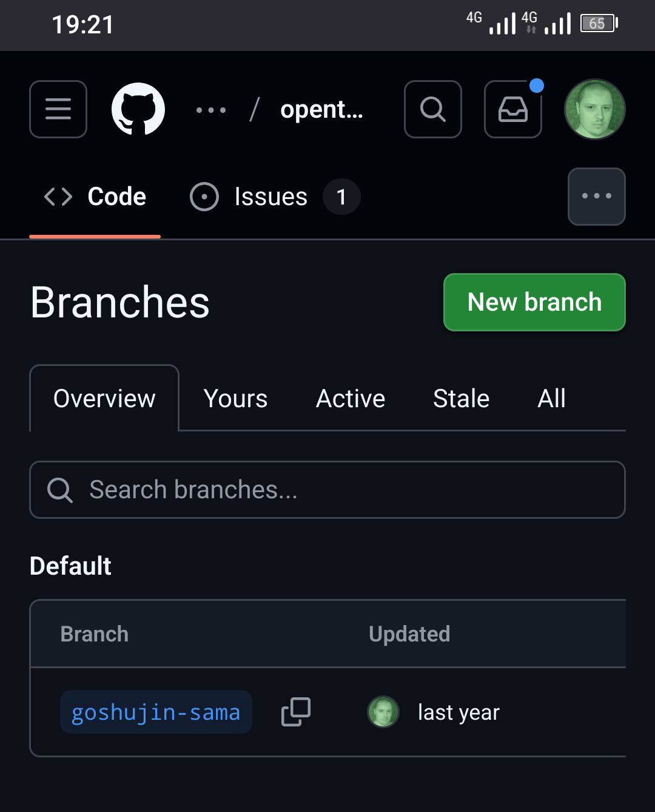The width and height of the screenshot is (655, 812).
Task: Expand additional repository tabs menu
Action: pyautogui.click(x=596, y=197)
